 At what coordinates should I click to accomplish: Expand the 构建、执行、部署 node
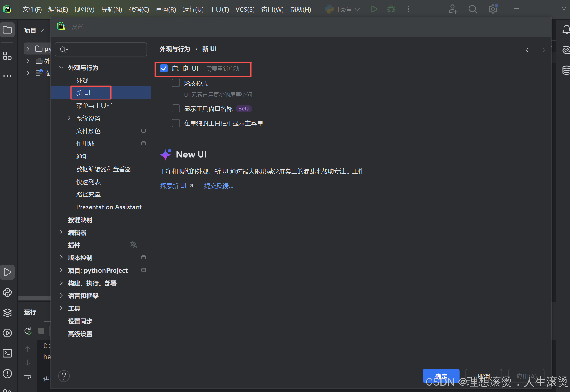coord(61,283)
